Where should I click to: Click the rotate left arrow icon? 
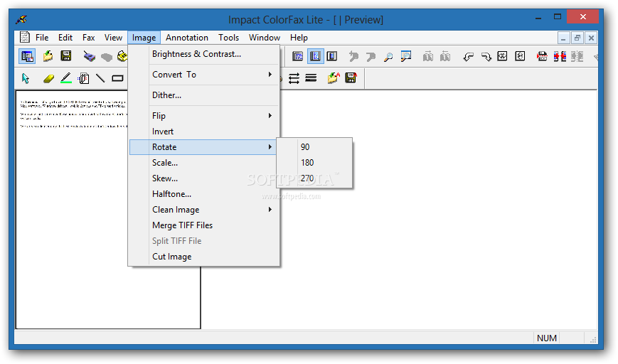pyautogui.click(x=468, y=57)
